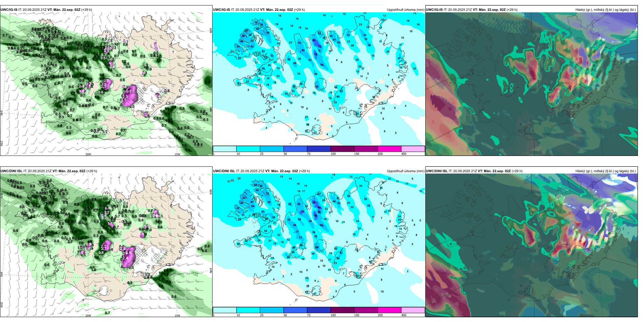The image size is (644, 322).
Task: Click the 25–50 mm sky blue swatch in IG-IS legend
Action: click(272, 149)
